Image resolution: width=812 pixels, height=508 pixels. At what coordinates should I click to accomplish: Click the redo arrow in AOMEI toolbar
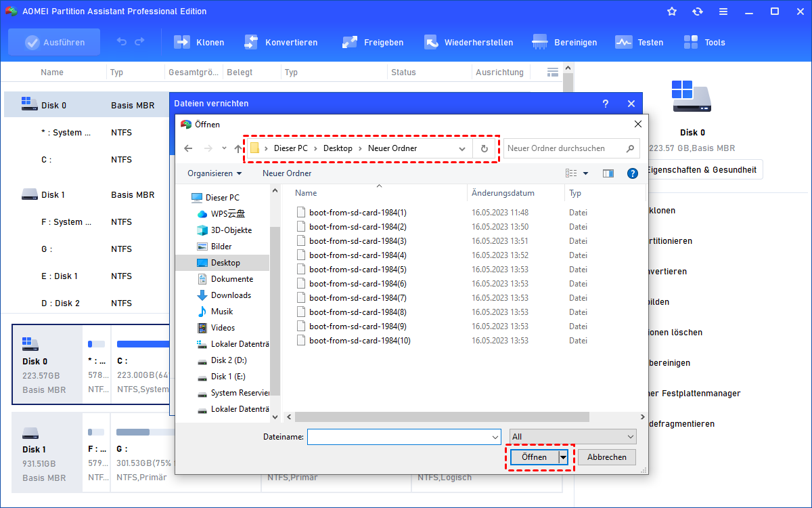click(139, 42)
